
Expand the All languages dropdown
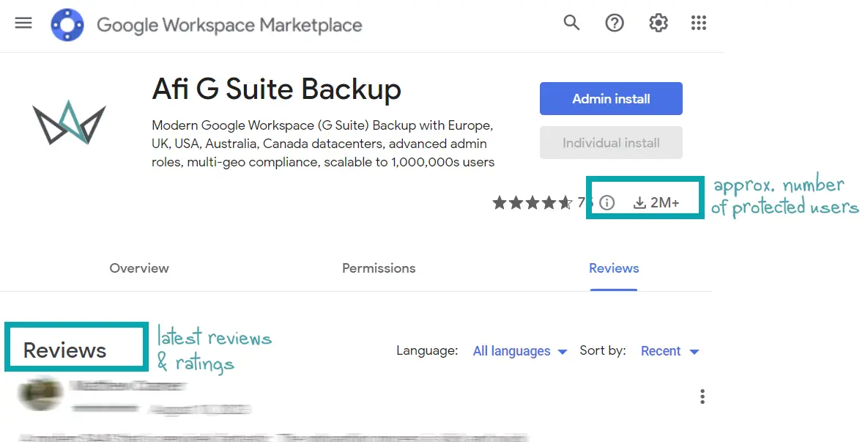519,351
